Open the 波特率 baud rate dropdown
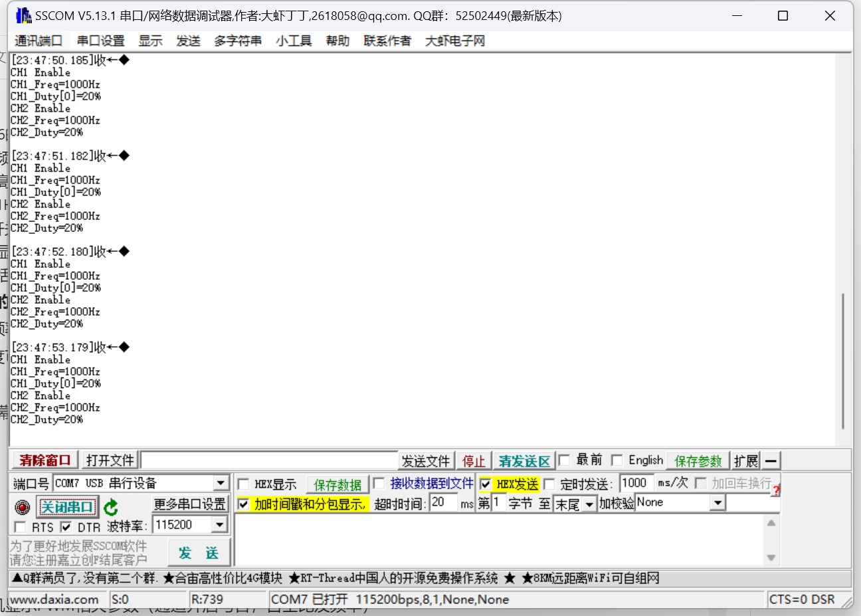The image size is (861, 616). tap(219, 524)
